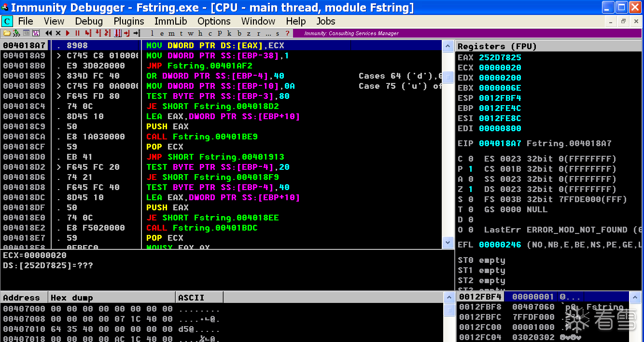Go to address with black arrow icon
The image size is (644, 342).
click(x=137, y=33)
